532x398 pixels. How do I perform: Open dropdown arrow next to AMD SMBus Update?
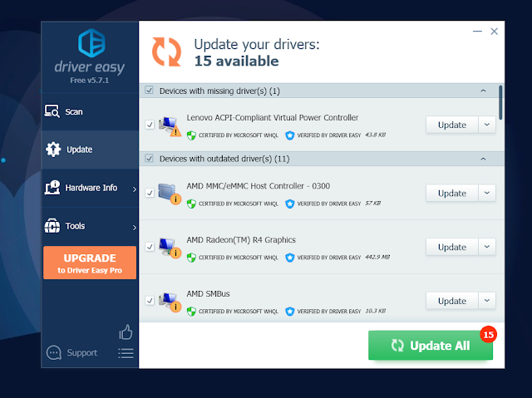(x=487, y=300)
